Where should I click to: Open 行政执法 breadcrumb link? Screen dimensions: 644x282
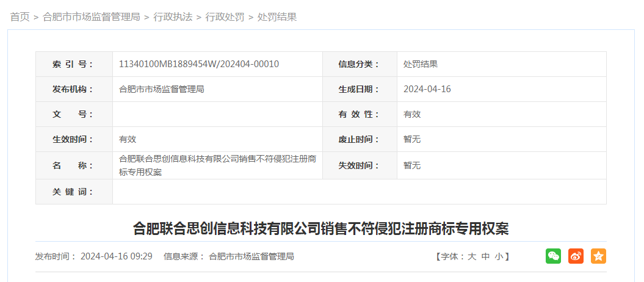[x=173, y=17]
